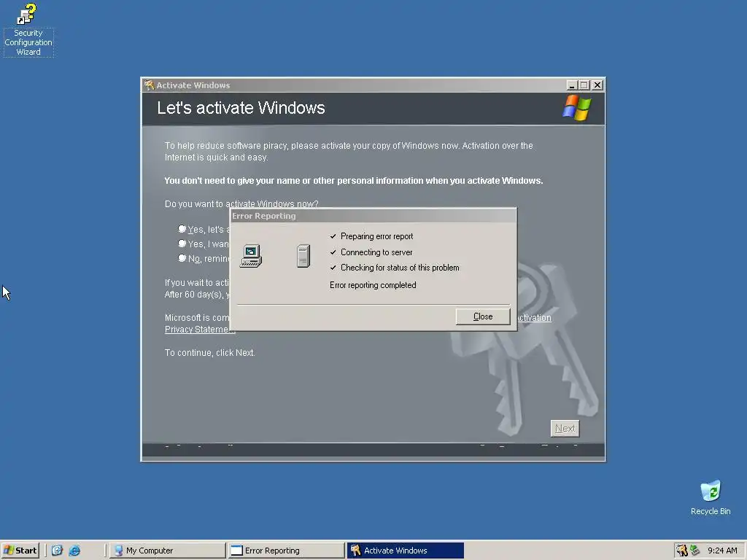Viewport: 747px width, 560px height.
Task: Open the Recycle Bin desktop icon
Action: [711, 497]
